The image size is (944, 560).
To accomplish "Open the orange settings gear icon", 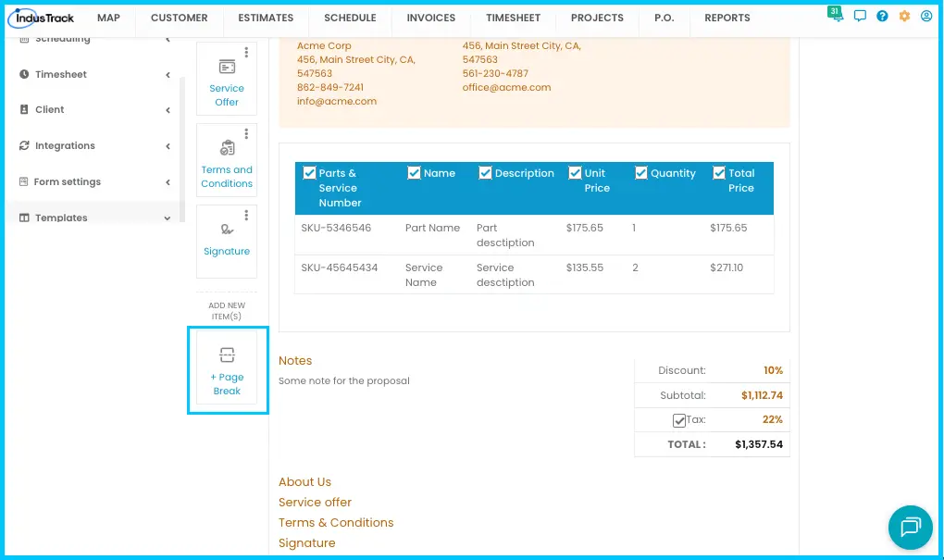I will (904, 17).
